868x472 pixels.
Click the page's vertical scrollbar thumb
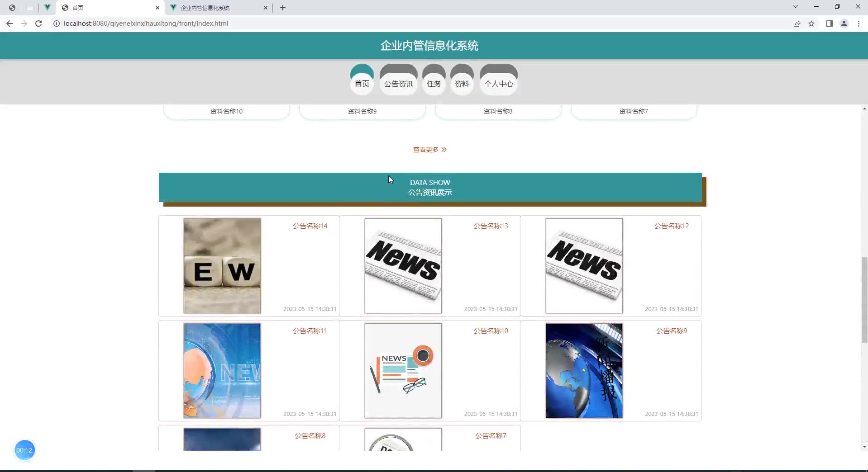(864, 300)
